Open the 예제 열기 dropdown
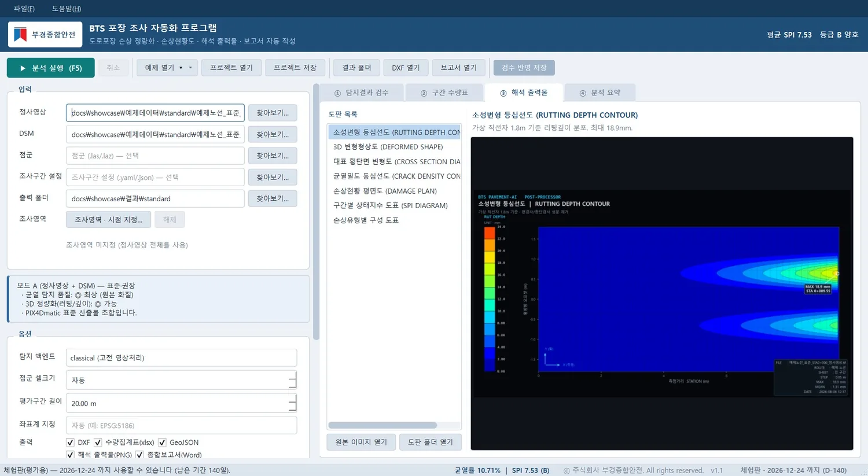This screenshot has width=868, height=476. pyautogui.click(x=167, y=68)
